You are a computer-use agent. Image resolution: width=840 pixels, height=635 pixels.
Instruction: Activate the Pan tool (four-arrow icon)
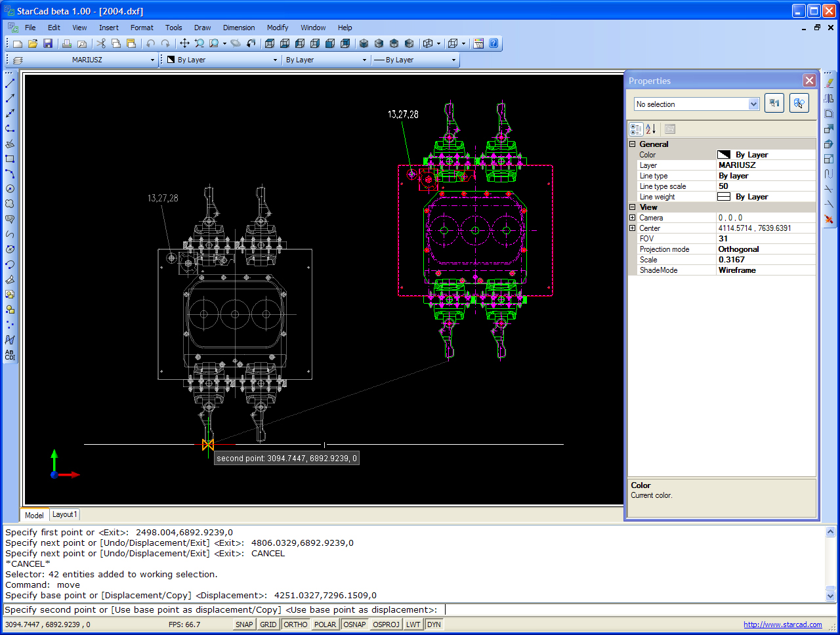(x=184, y=43)
